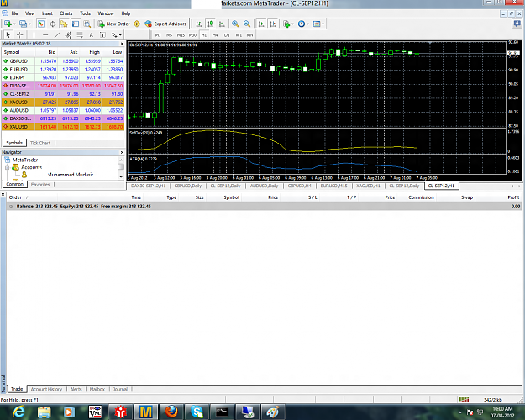
Task: Switch chart to line chart style
Action: (222, 24)
